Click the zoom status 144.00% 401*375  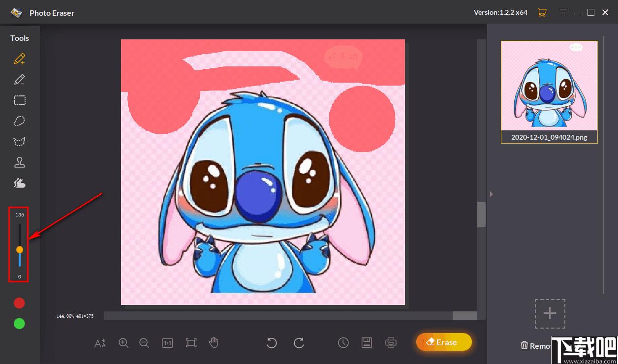click(x=75, y=316)
